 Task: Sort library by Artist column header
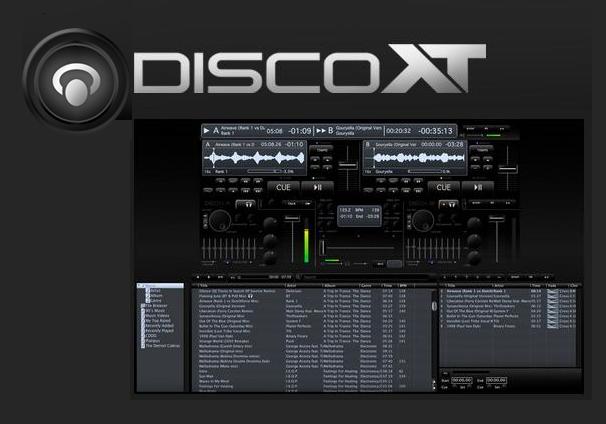tap(304, 286)
